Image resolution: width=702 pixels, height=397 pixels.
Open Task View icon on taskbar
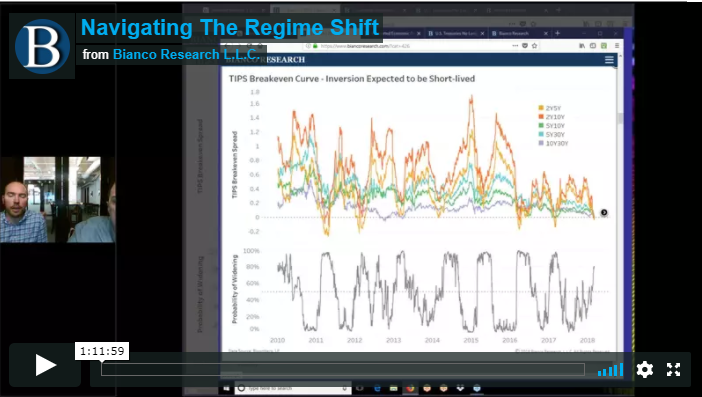click(360, 388)
